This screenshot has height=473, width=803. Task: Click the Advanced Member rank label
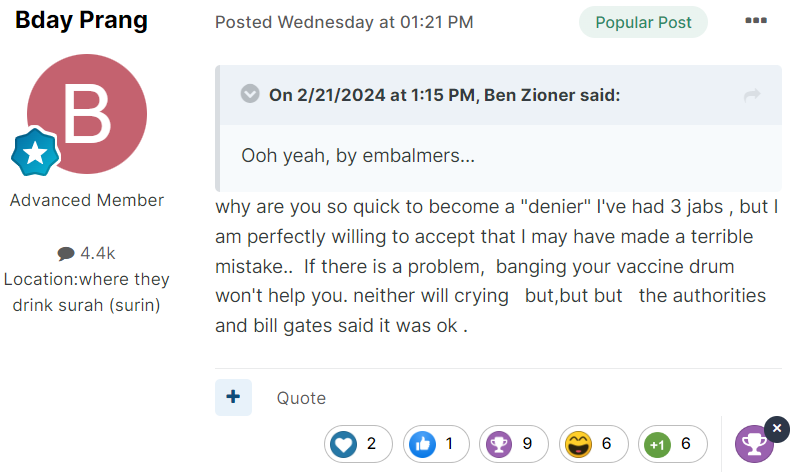(x=87, y=200)
